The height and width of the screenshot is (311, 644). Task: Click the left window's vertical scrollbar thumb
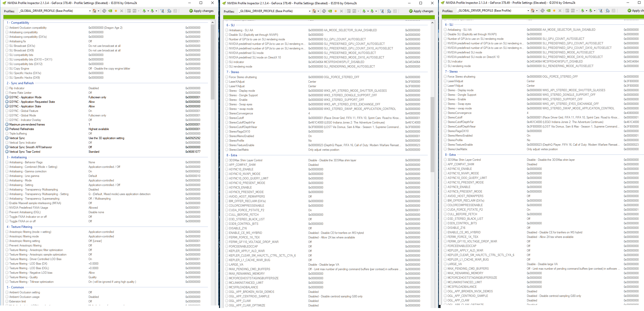tap(212, 62)
